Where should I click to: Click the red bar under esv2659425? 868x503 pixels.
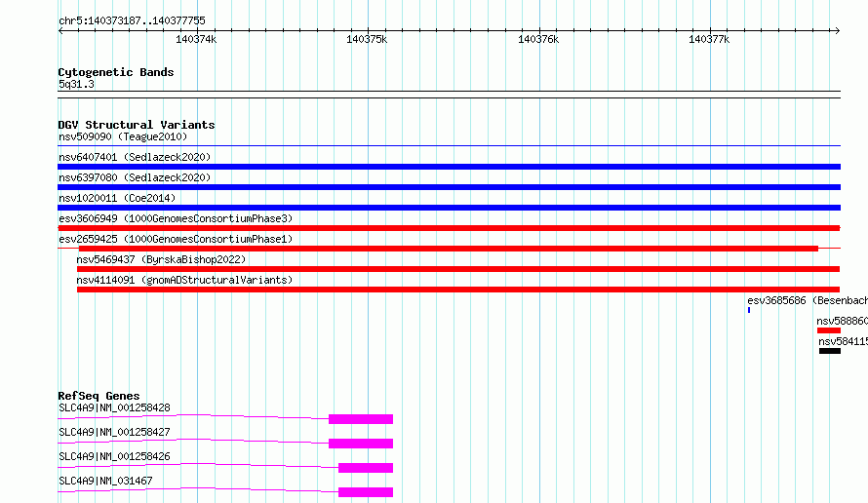pos(449,249)
